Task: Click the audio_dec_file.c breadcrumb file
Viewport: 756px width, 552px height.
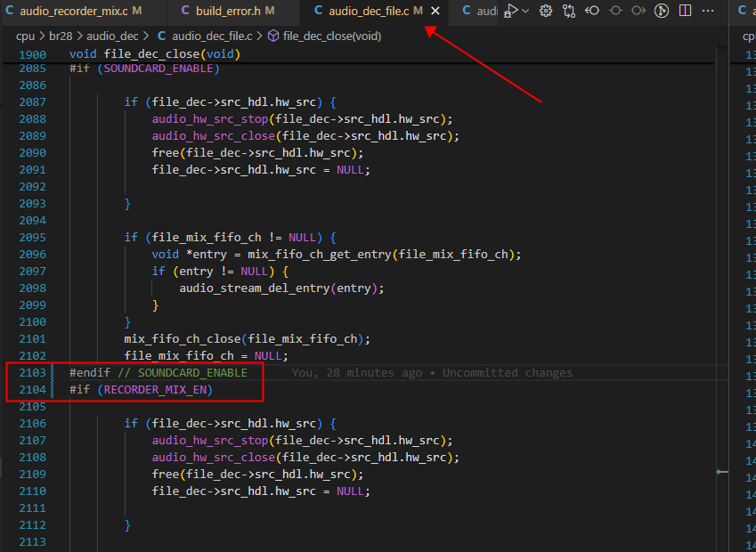Action: [x=212, y=37]
